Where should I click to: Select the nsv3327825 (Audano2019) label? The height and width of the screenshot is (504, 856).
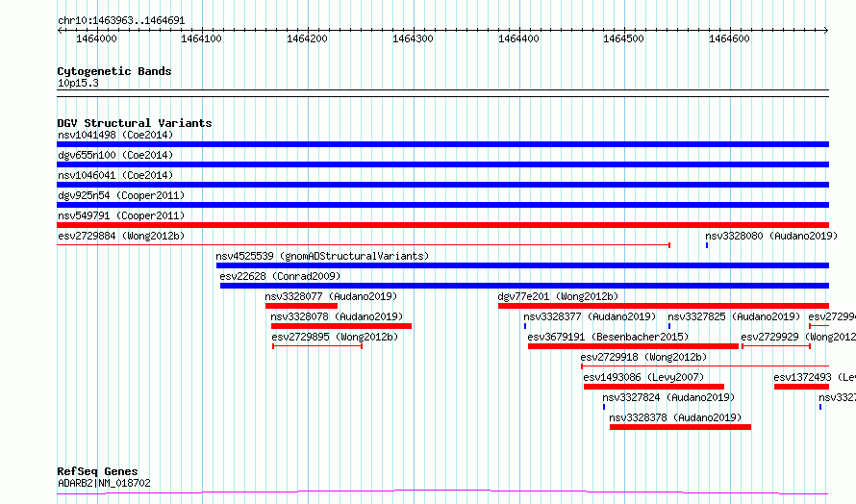tap(734, 316)
